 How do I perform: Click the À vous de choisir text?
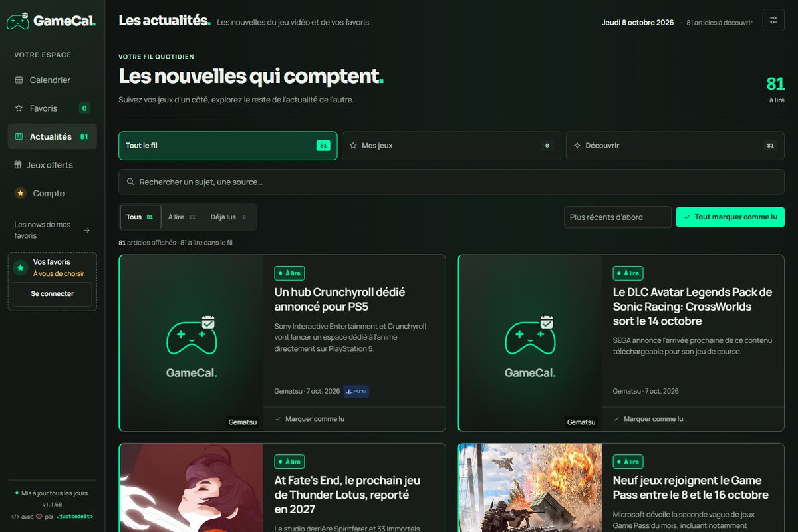pos(59,273)
